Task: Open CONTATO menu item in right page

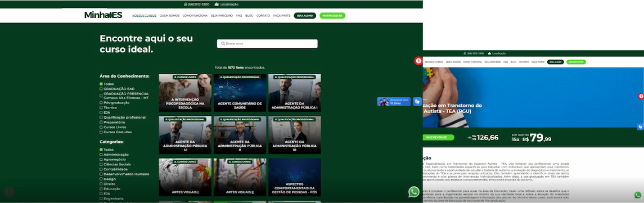Action: point(524,62)
